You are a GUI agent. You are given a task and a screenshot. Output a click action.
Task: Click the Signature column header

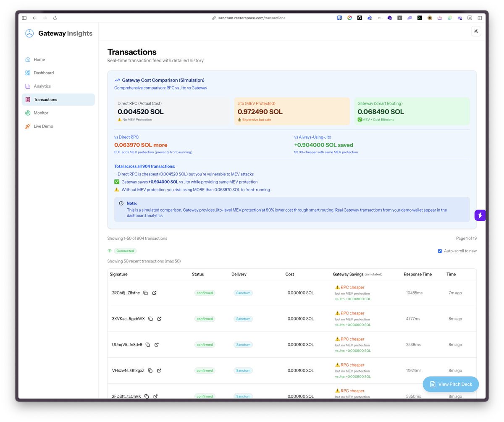pos(118,274)
